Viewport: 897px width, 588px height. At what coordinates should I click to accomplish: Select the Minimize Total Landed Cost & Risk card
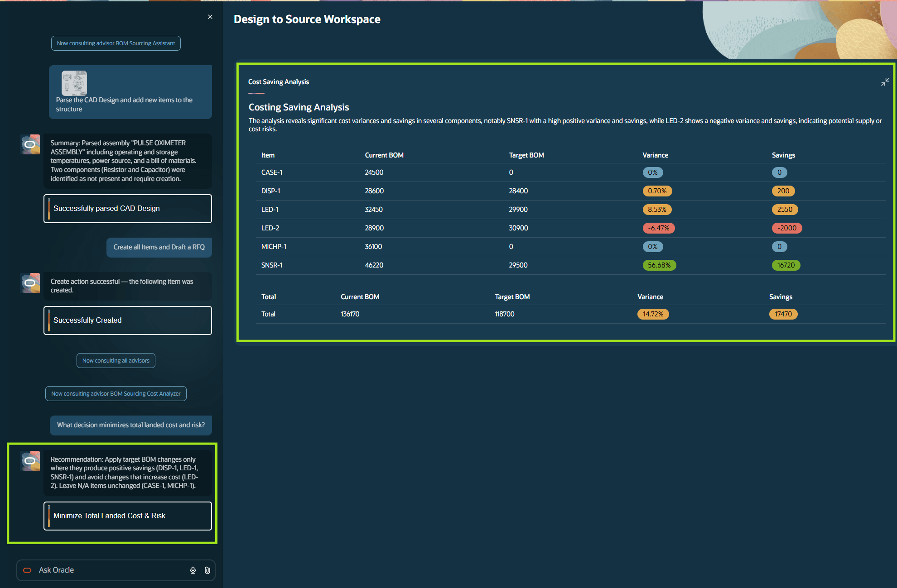pyautogui.click(x=127, y=516)
